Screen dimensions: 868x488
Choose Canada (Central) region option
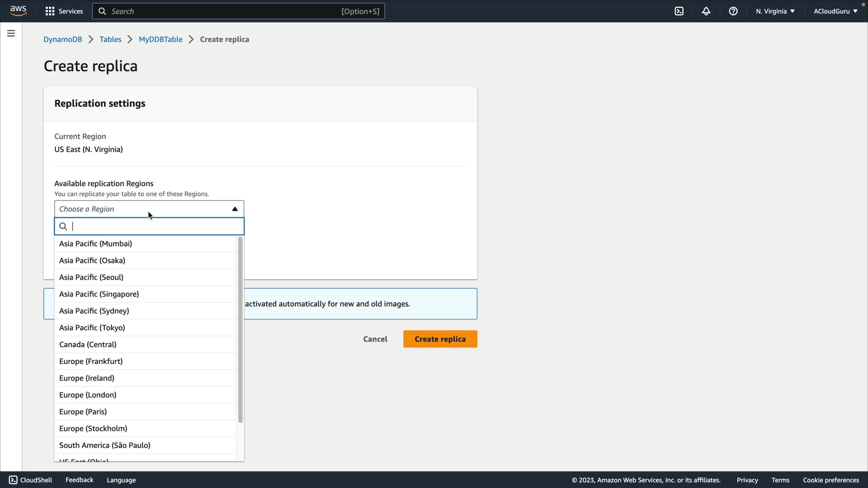[88, 344]
